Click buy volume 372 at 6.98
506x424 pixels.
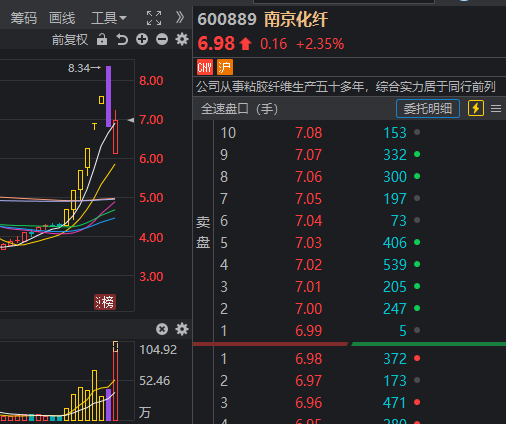point(395,359)
